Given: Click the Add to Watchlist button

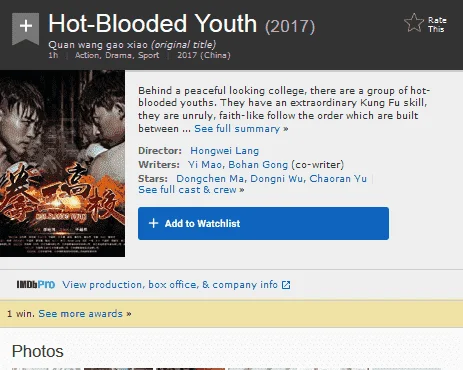Looking at the screenshot, I should 263,223.
